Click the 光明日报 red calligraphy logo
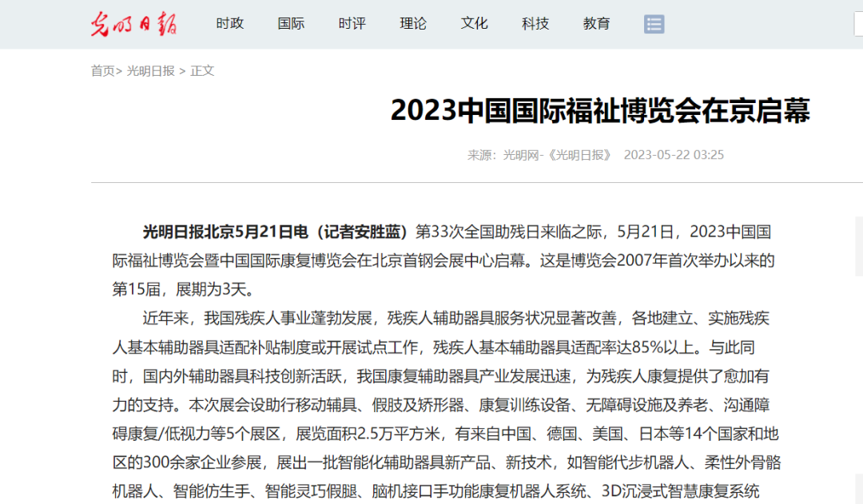Image resolution: width=863 pixels, height=504 pixels. point(133,24)
